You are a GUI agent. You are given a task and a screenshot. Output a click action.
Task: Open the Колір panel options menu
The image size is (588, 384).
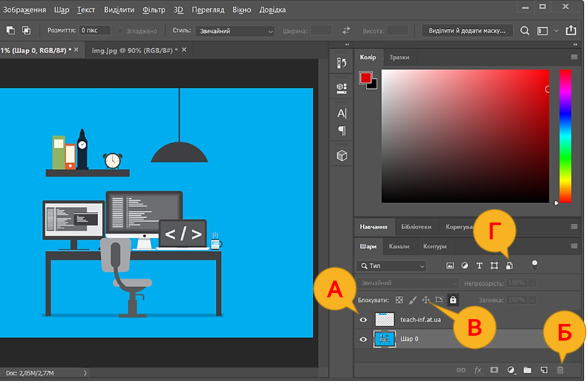click(574, 57)
